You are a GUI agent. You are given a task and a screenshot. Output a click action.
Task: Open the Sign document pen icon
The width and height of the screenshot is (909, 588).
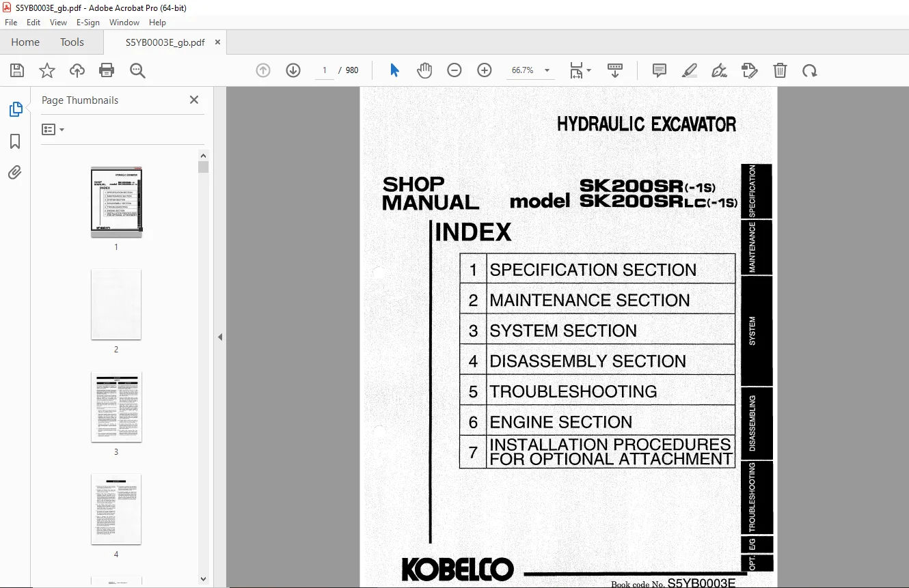[720, 70]
